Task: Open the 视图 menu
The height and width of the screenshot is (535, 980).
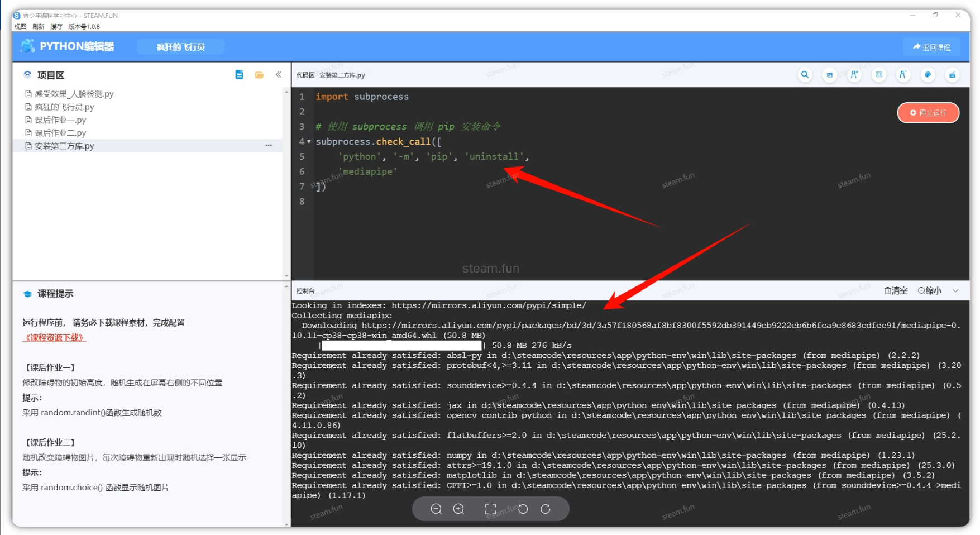Action: 21,26
